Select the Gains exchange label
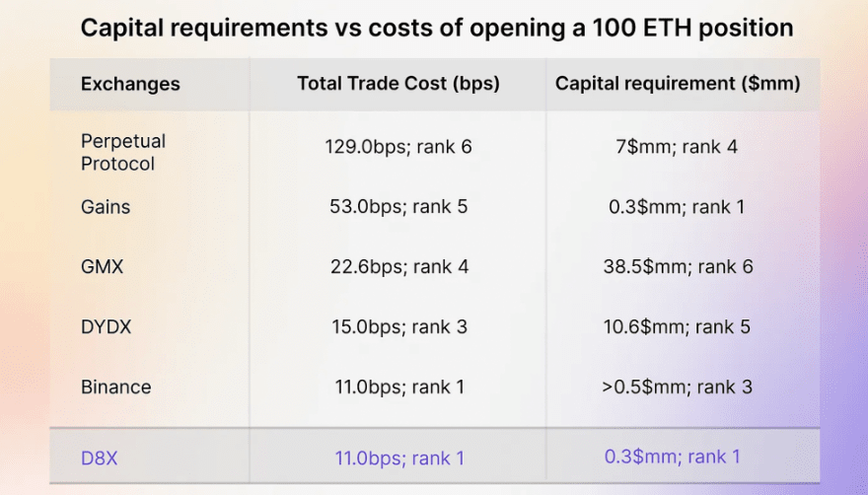Screen dimensions: 868x495 tap(106, 207)
